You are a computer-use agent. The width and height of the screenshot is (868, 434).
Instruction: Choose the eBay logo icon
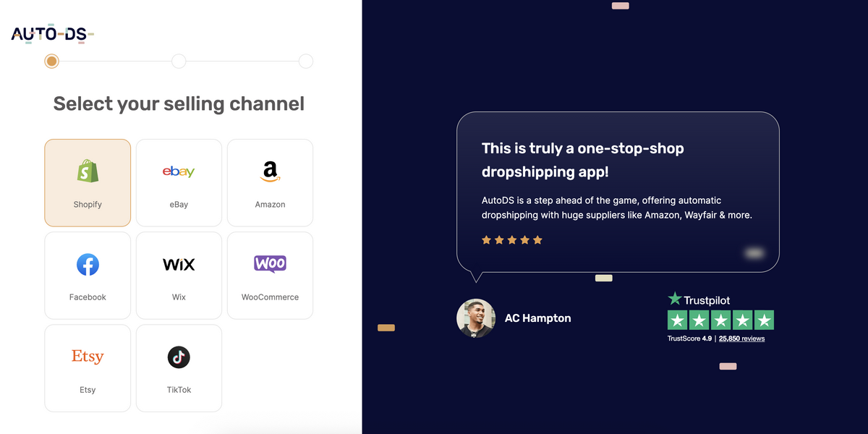pyautogui.click(x=179, y=171)
